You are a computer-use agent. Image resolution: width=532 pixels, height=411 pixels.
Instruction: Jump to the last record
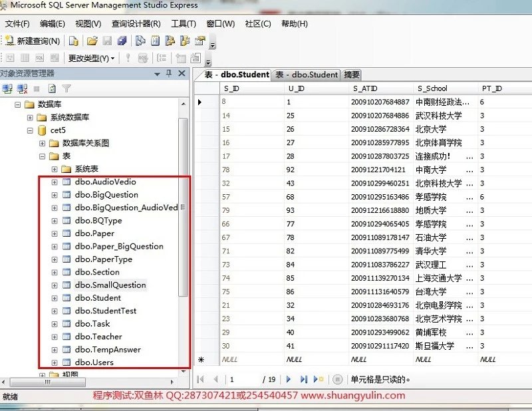point(304,379)
